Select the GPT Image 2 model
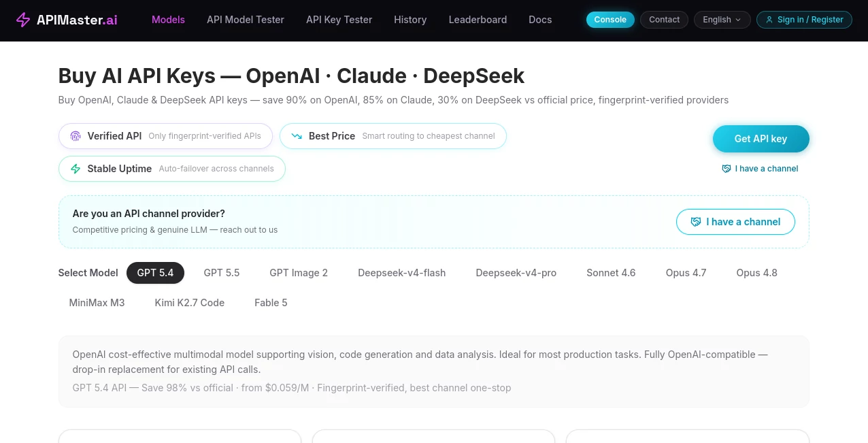The image size is (868, 443). tap(299, 273)
